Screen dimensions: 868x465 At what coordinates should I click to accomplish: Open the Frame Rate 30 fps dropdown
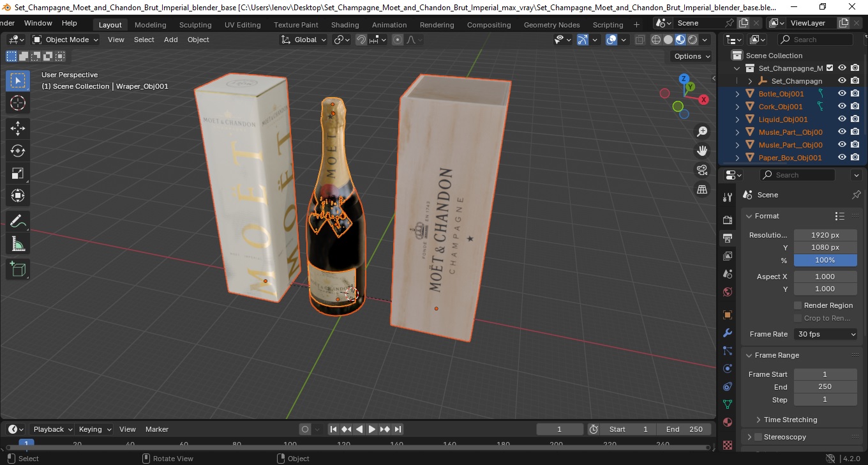tap(826, 334)
